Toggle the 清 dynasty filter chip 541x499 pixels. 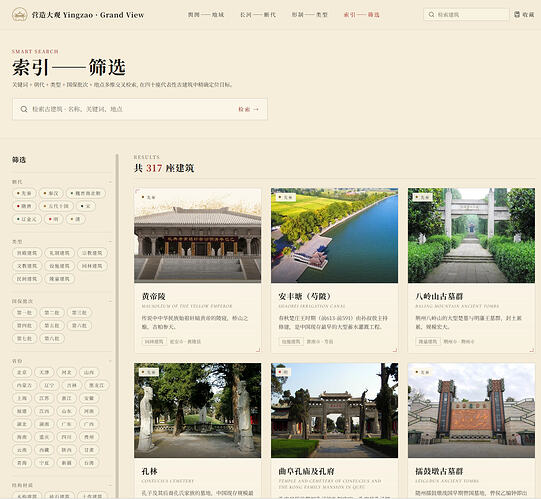(x=75, y=219)
